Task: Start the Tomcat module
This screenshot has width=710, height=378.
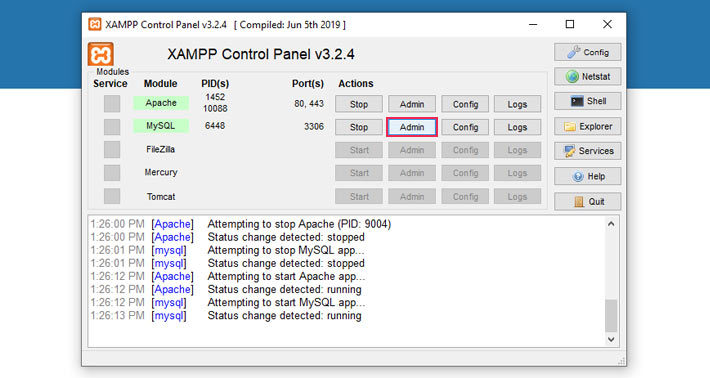Action: coord(359,196)
